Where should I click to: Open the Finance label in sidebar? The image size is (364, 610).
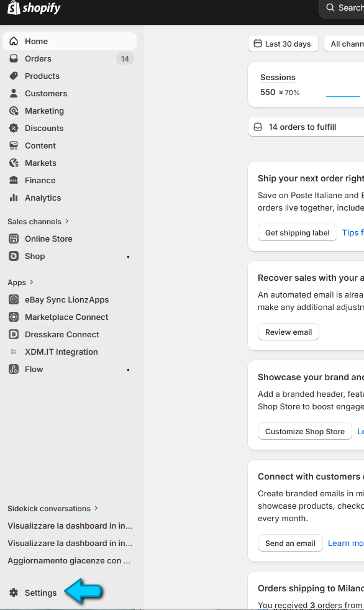point(40,180)
